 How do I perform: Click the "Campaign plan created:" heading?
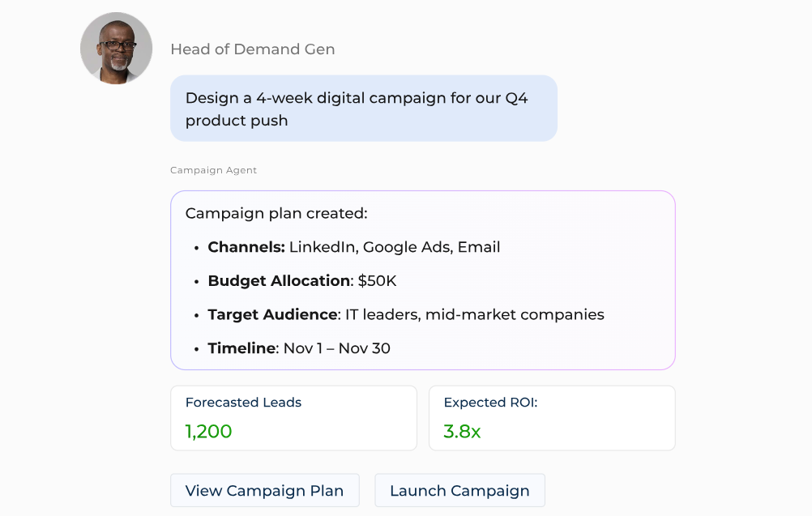pos(276,213)
